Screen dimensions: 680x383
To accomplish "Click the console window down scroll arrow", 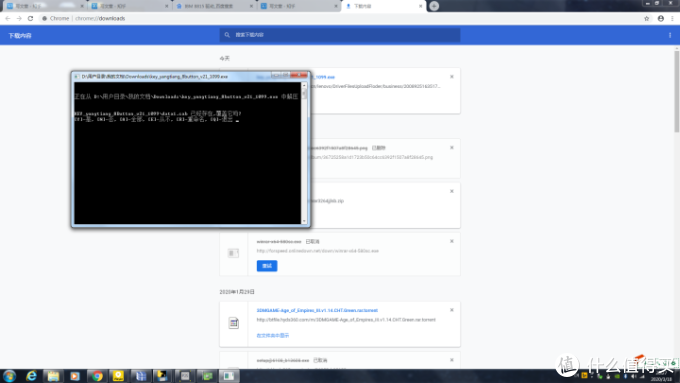I will tap(304, 221).
